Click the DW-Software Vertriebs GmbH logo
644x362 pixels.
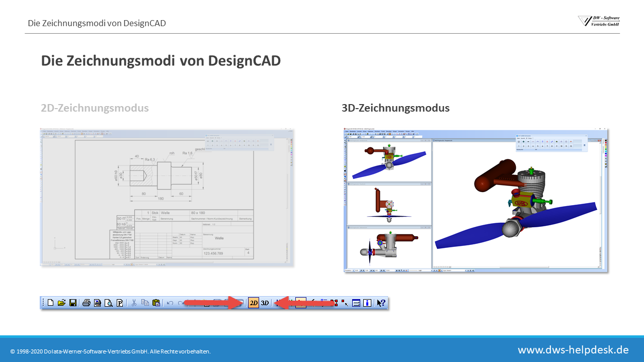point(599,21)
